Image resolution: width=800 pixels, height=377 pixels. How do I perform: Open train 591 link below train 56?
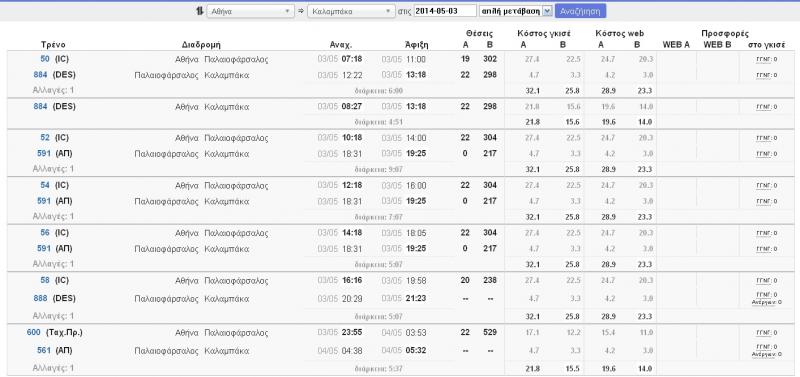tap(44, 248)
